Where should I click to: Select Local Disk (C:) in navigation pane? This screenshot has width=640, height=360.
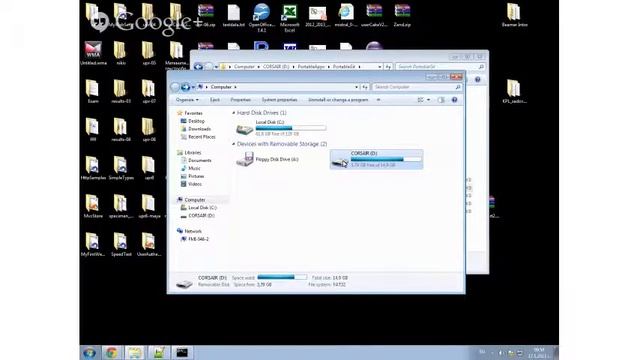click(x=202, y=208)
